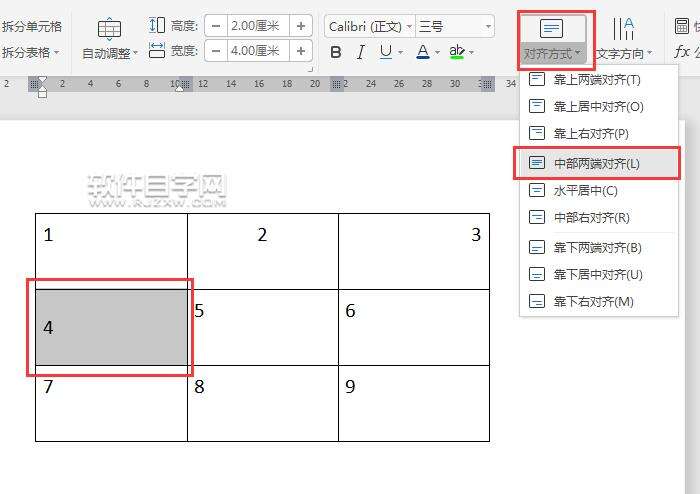Open highlight color dropdown arrow
700x494 pixels.
(471, 53)
